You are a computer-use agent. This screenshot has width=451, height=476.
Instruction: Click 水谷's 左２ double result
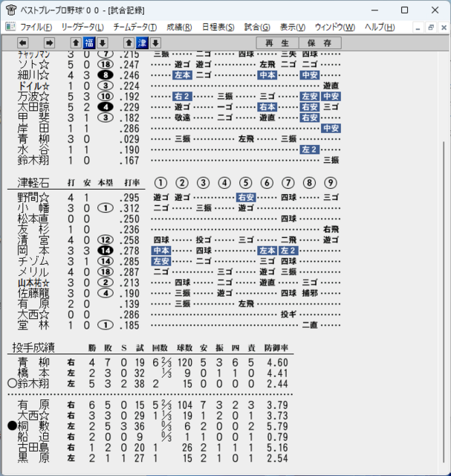tap(309, 149)
